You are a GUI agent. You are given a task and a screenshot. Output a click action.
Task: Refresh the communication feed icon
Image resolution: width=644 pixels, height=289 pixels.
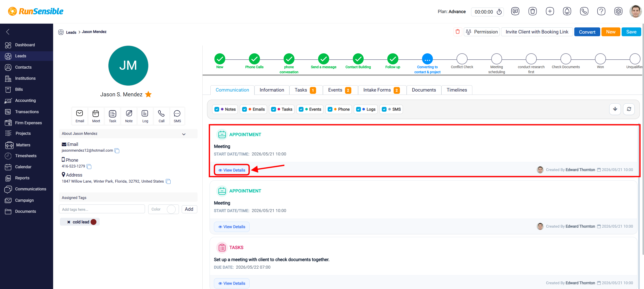(x=629, y=109)
